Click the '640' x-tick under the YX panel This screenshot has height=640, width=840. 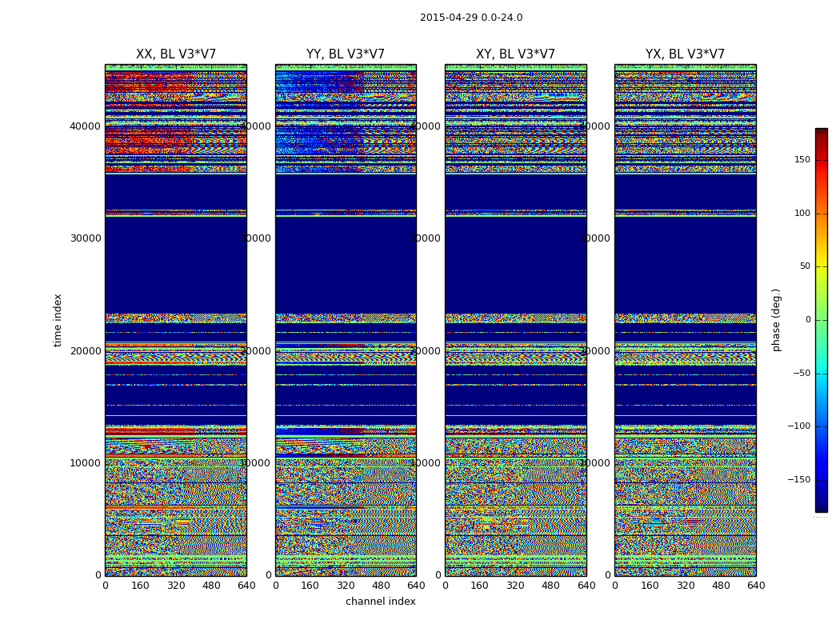pos(756,586)
